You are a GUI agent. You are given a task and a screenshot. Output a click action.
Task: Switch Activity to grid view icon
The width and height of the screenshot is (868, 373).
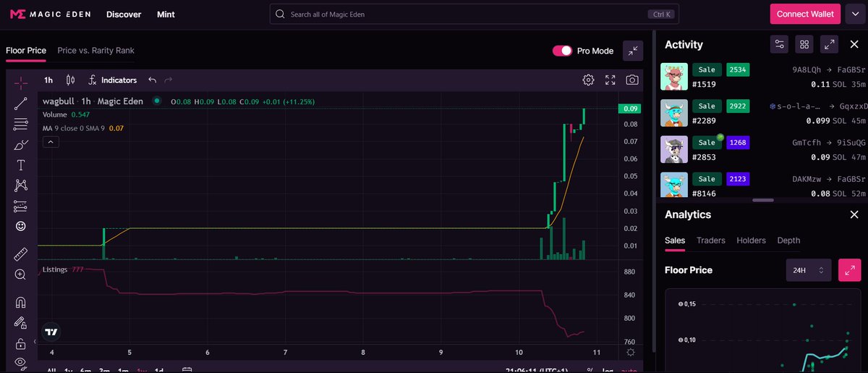pos(804,44)
